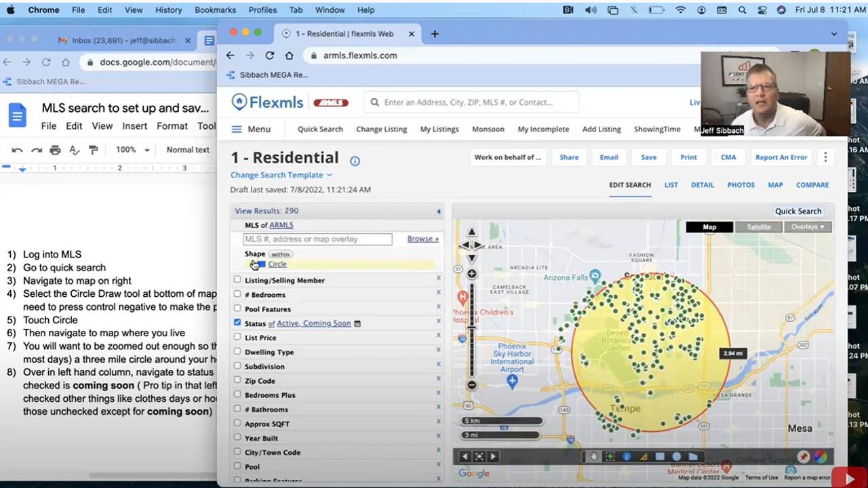The height and width of the screenshot is (488, 868).
Task: Click the MLS #, address or map overlay field
Action: [317, 239]
